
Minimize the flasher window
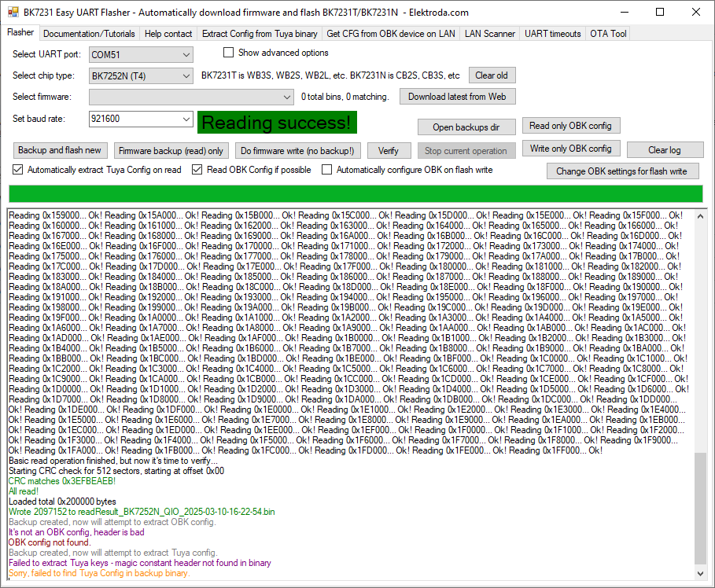[x=625, y=13]
